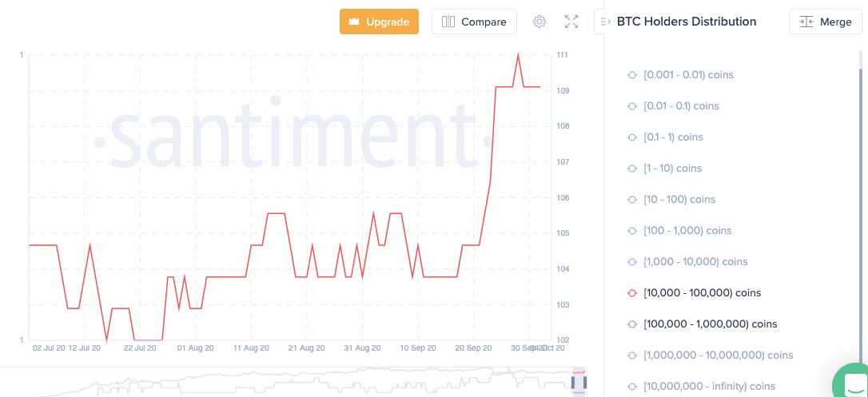Click the crown icon on Upgrade
868x397 pixels.
[354, 22]
